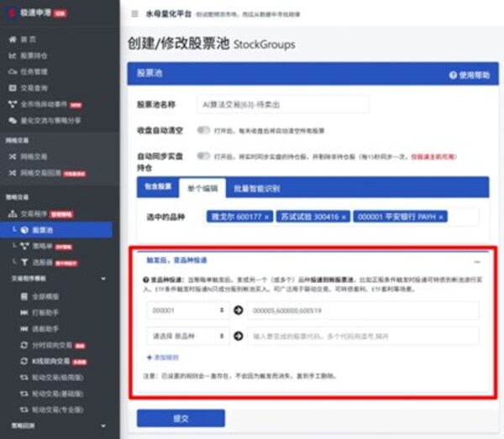Screen dimensions: 504x439
Task: Open the 000001 source stock dropdown
Action: click(x=186, y=311)
